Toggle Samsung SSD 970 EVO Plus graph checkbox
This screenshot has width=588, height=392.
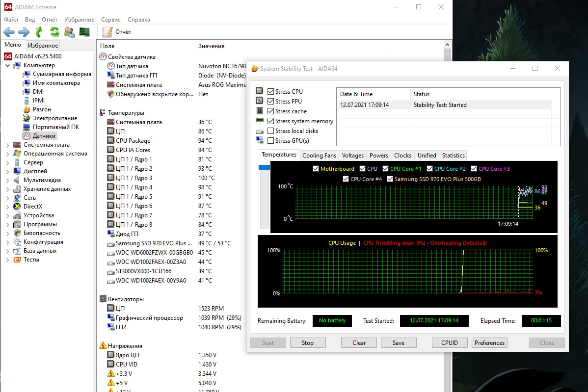390,179
